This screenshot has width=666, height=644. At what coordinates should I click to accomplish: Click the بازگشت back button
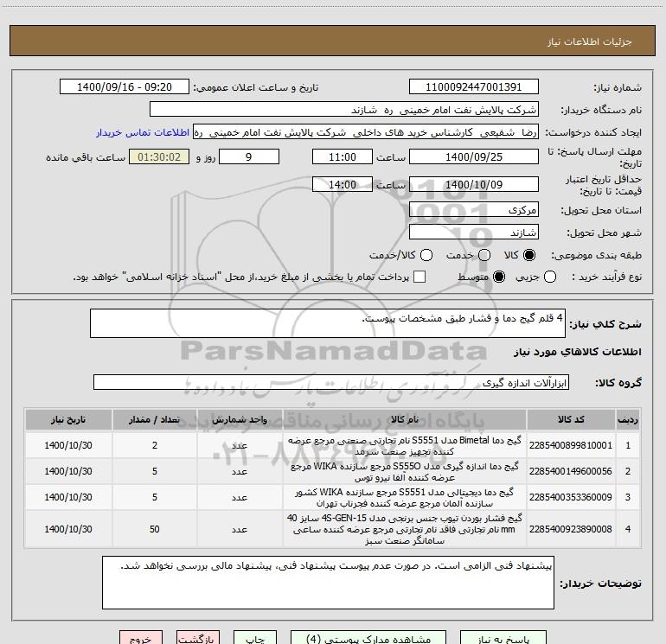coord(198,638)
